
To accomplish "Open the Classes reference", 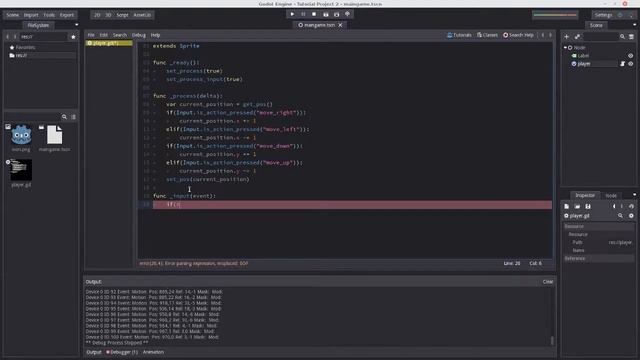I will [487, 35].
